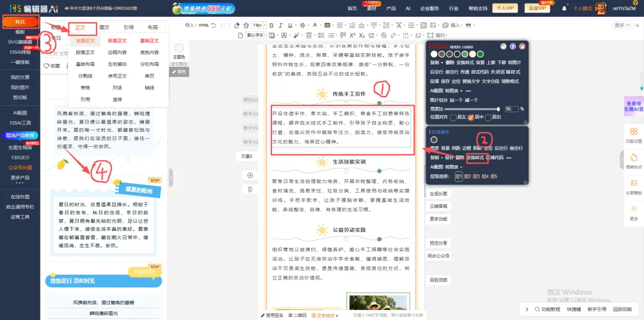644x320 pixels.
Task: Switch to the 布局 style tab
Action: [153, 27]
